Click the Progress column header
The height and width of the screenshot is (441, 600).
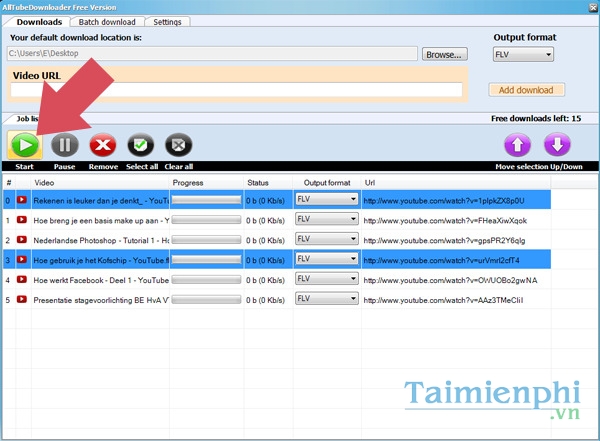click(x=207, y=183)
